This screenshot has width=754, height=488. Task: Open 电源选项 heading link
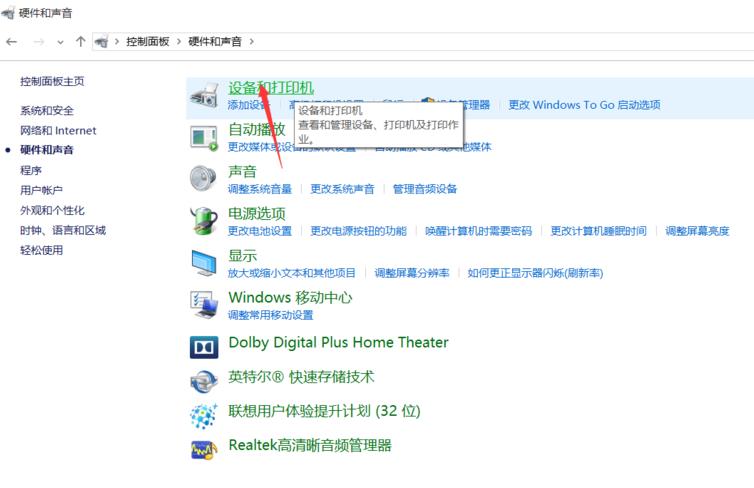click(x=257, y=213)
